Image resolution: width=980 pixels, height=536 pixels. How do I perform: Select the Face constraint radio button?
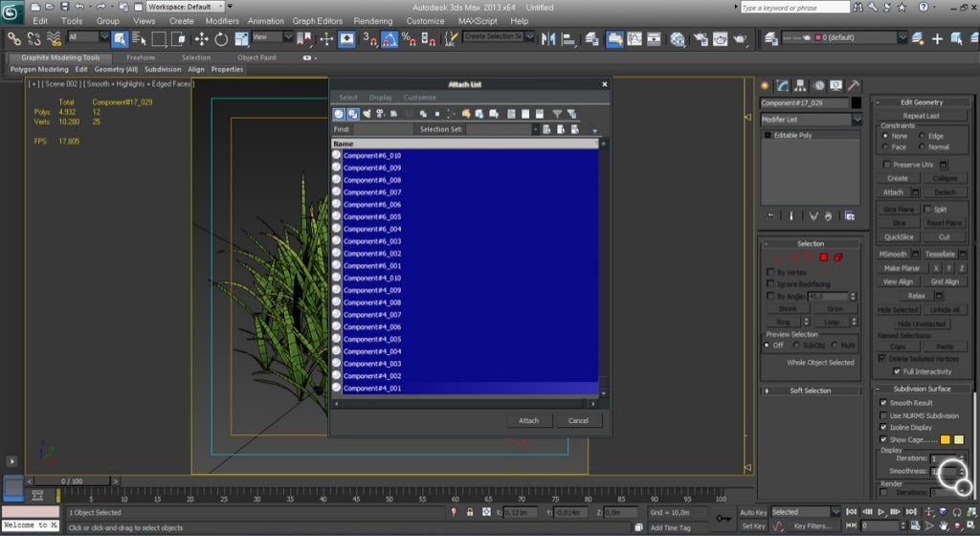point(885,146)
